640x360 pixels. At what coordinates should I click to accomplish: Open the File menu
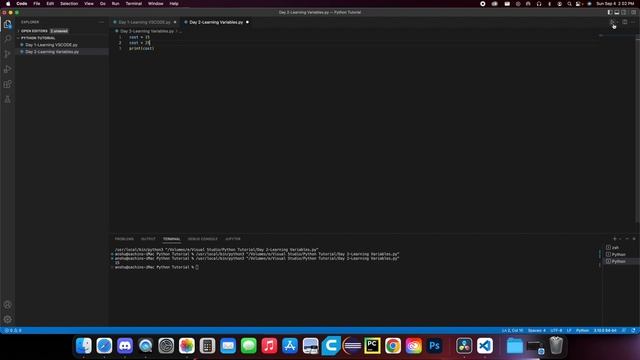[37, 4]
